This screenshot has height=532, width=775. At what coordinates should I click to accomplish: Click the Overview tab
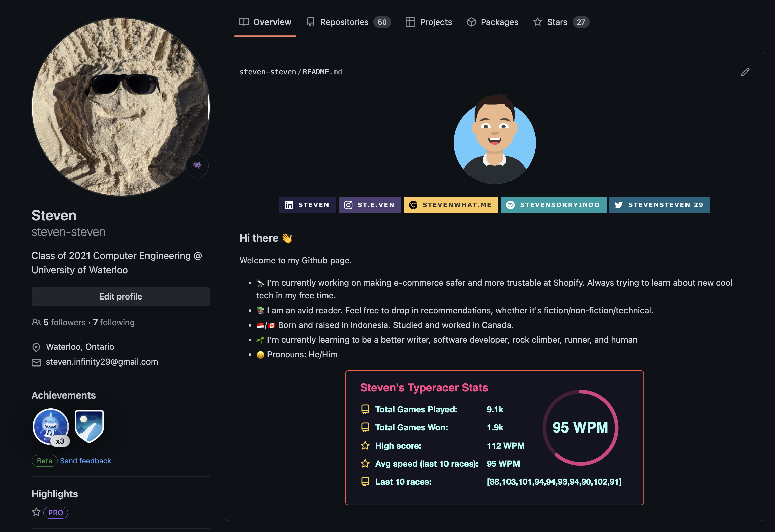(264, 22)
